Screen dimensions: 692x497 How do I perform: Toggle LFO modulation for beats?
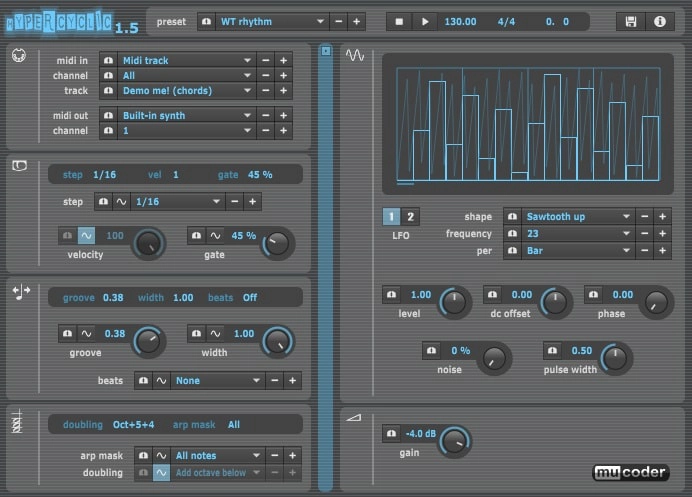tap(162, 380)
